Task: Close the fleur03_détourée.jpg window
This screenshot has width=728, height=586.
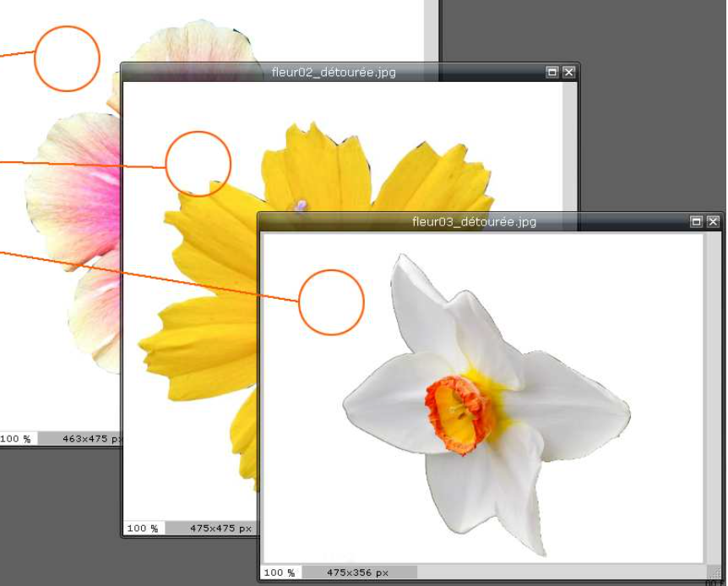Action: pyautogui.click(x=713, y=221)
